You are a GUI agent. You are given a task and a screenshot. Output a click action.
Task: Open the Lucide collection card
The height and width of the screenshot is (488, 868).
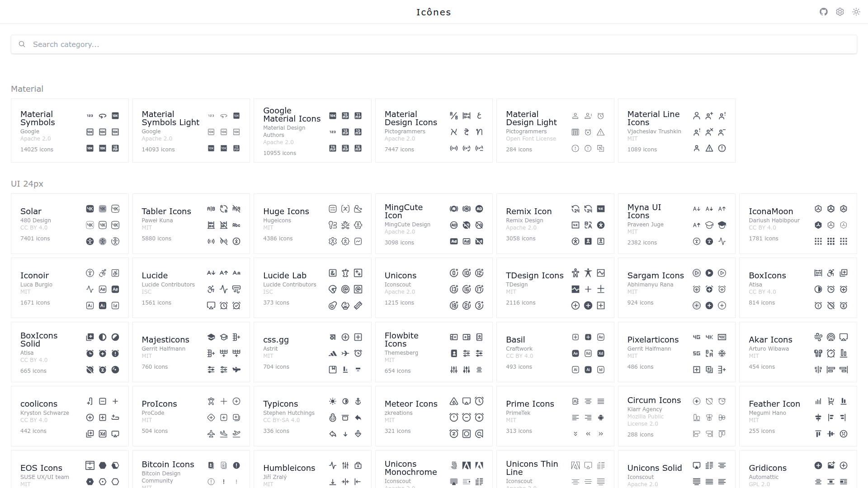[x=191, y=288]
